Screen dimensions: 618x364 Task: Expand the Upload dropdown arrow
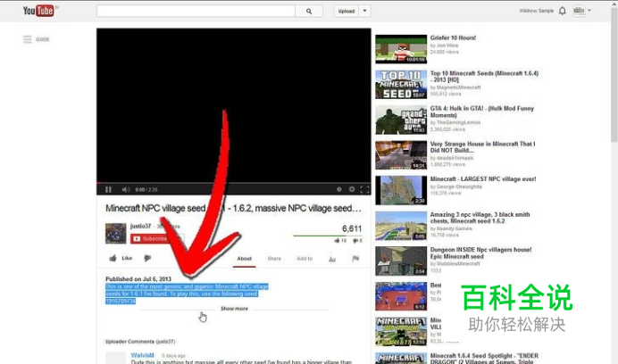[x=365, y=11]
